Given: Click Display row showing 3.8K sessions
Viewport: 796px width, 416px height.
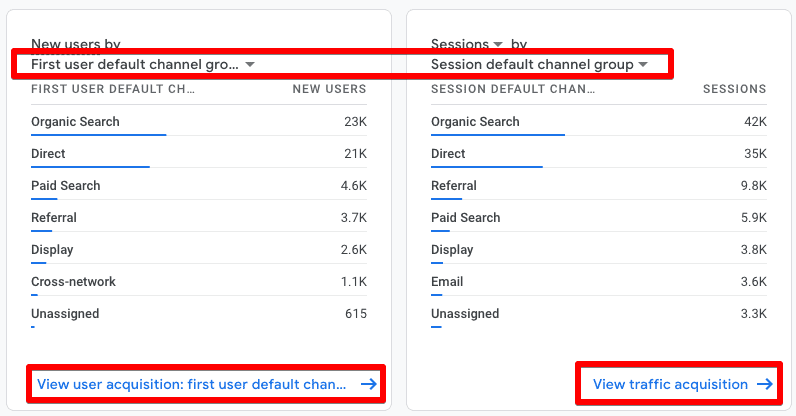Looking at the screenshot, I should click(599, 249).
